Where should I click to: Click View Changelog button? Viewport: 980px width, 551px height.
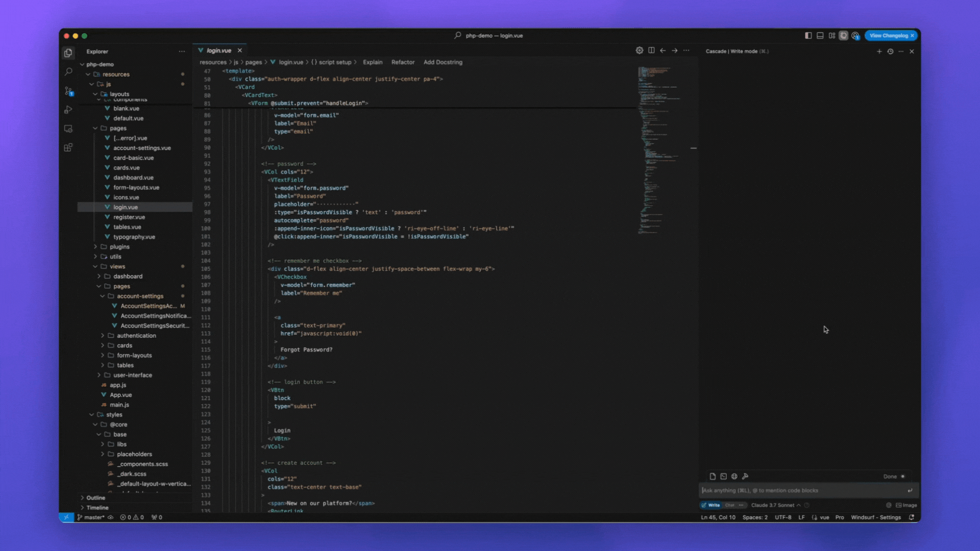(889, 36)
